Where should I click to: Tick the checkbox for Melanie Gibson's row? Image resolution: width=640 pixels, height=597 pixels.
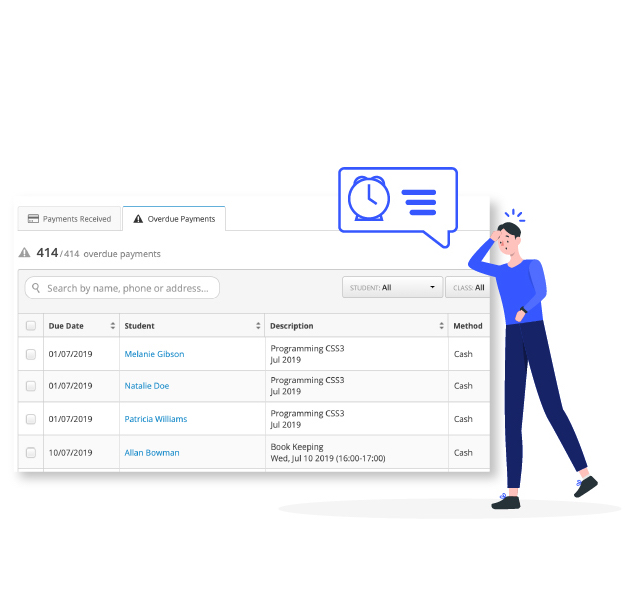pyautogui.click(x=31, y=354)
